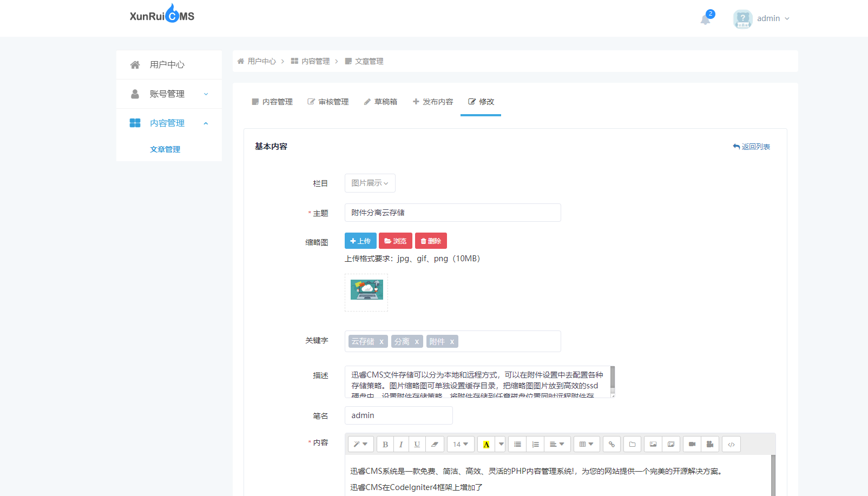Viewport: 868px width, 496px height.
Task: Click the editor content scrollbar
Action: (x=773, y=475)
